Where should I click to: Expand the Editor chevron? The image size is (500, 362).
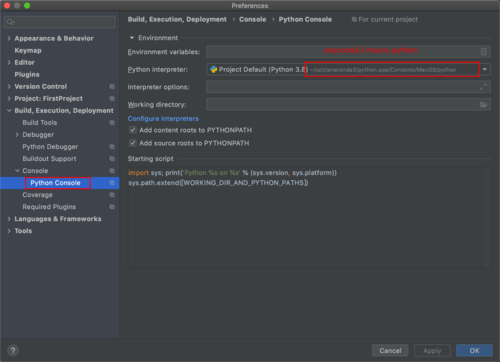pos(9,63)
